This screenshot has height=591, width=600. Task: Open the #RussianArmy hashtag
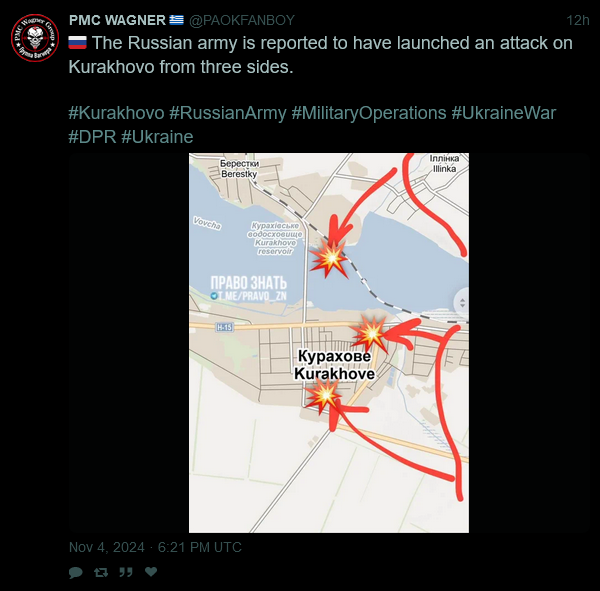coord(228,113)
